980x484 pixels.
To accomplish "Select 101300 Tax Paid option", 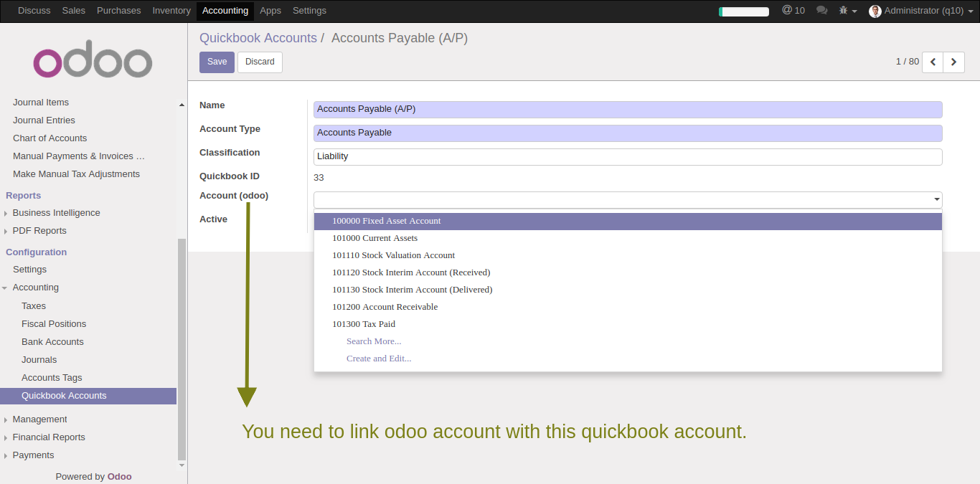I will coord(628,324).
